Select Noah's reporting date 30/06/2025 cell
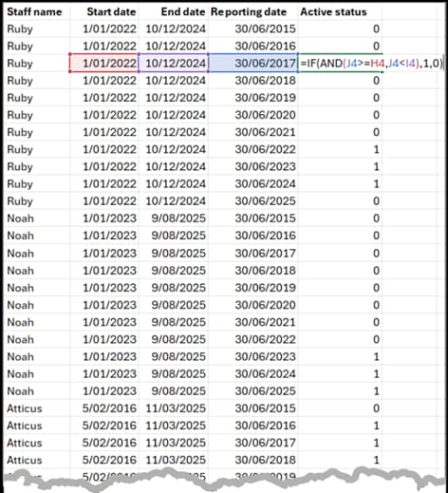The height and width of the screenshot is (493, 448). [x=253, y=391]
